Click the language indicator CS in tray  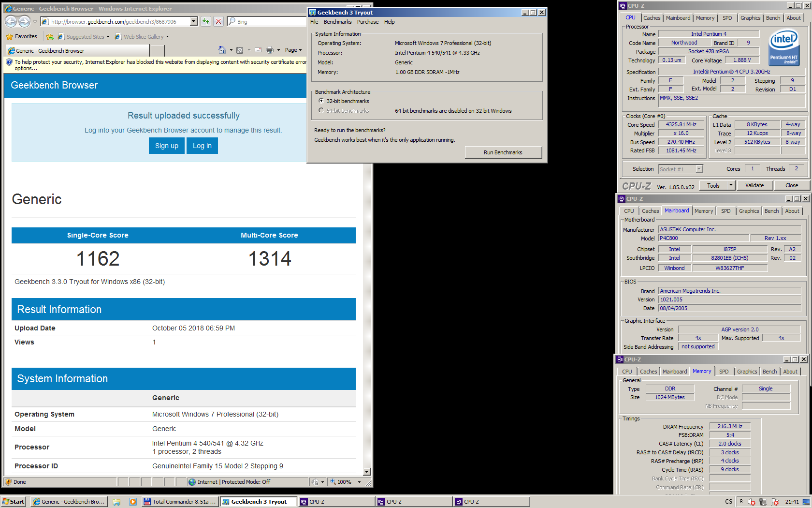728,502
